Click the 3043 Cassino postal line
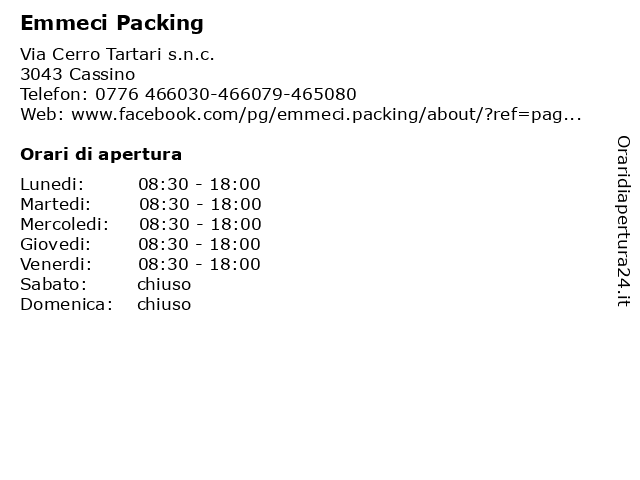Viewport: 640px width, 480px height. coord(78,74)
